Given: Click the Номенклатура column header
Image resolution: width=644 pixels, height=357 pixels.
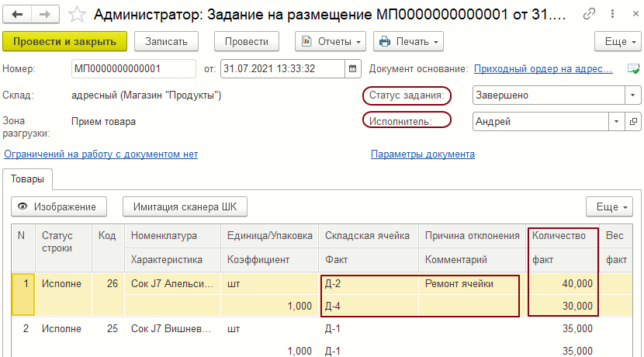Looking at the screenshot, I should pyautogui.click(x=172, y=236).
